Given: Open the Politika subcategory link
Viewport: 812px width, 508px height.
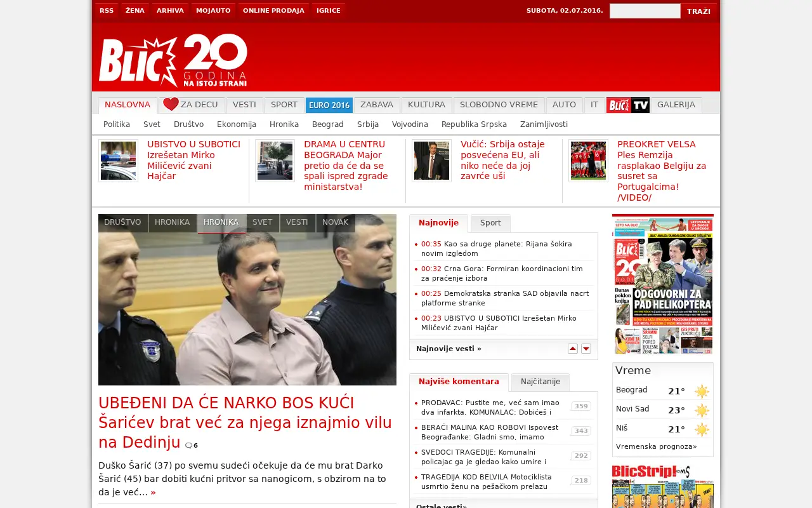Looking at the screenshot, I should coord(117,124).
